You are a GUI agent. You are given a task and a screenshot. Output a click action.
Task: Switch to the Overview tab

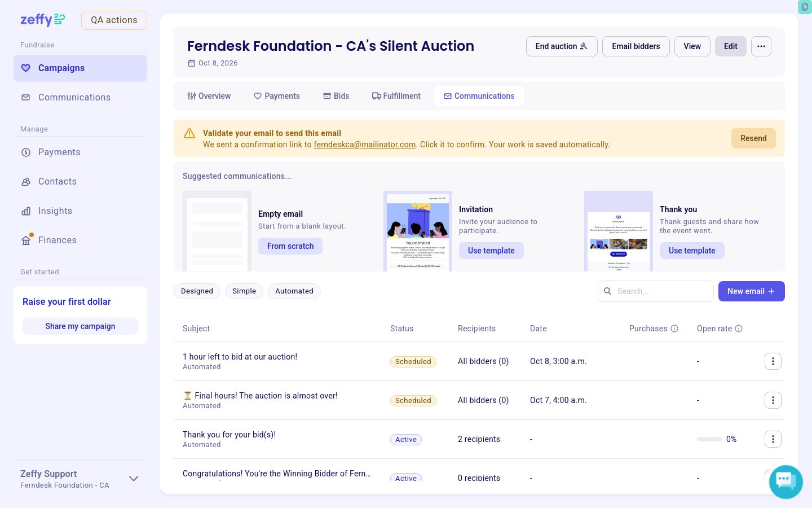tap(209, 96)
